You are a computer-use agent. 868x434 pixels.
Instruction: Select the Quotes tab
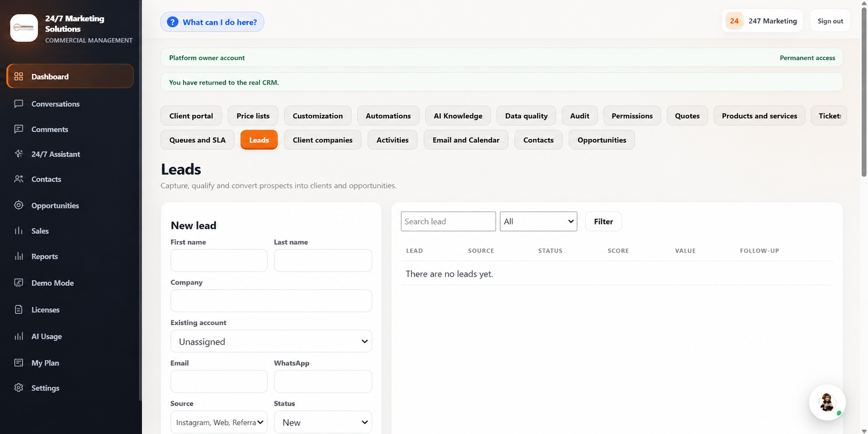pyautogui.click(x=687, y=115)
